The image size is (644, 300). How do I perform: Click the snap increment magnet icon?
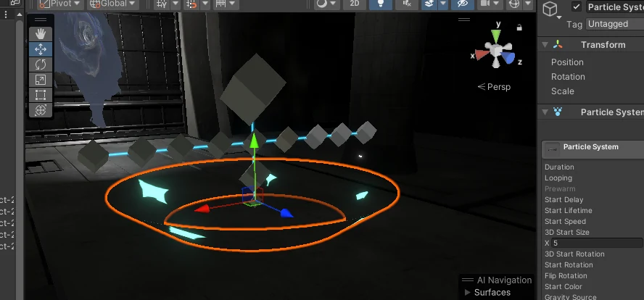[x=191, y=4]
